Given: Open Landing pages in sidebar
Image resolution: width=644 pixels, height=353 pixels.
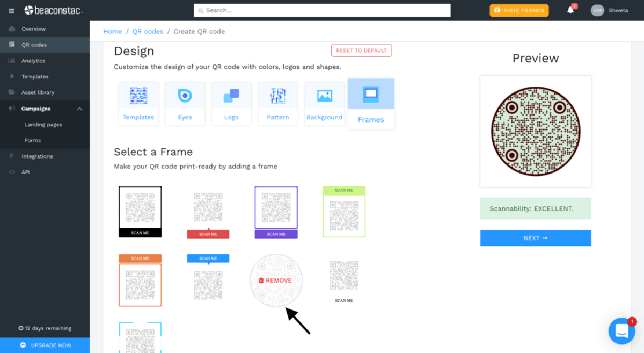Looking at the screenshot, I should tap(43, 125).
